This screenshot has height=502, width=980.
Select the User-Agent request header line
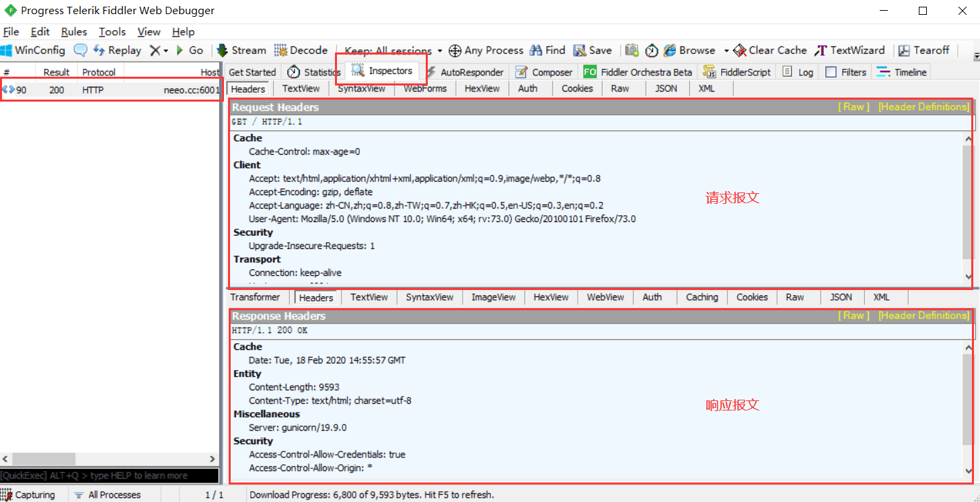point(442,219)
